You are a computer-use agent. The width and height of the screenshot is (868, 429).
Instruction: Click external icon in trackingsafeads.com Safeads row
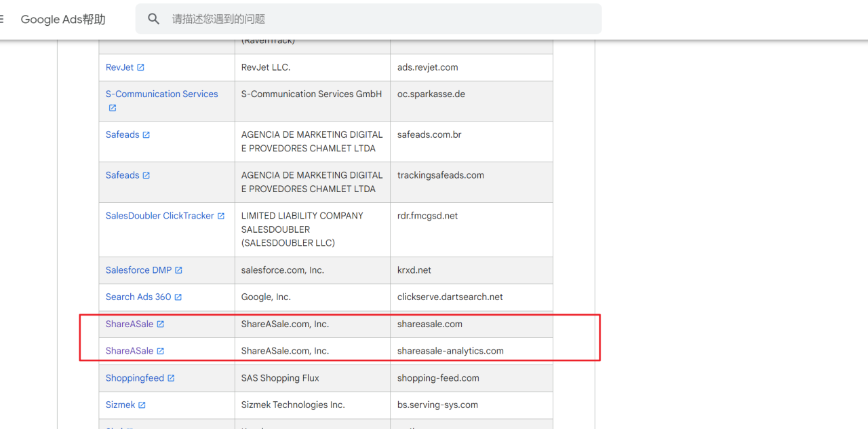(146, 175)
